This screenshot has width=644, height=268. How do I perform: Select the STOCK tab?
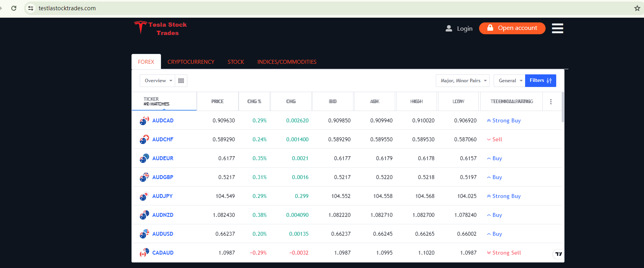236,62
